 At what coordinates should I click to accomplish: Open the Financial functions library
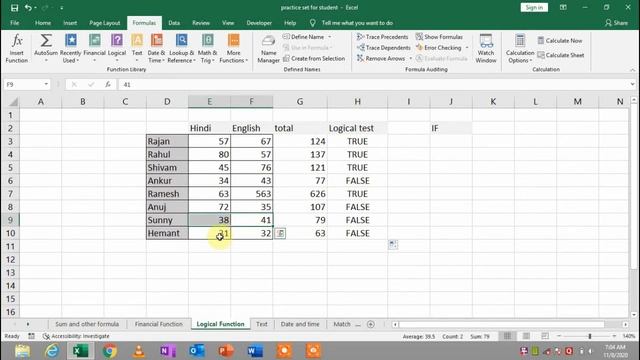pos(94,48)
